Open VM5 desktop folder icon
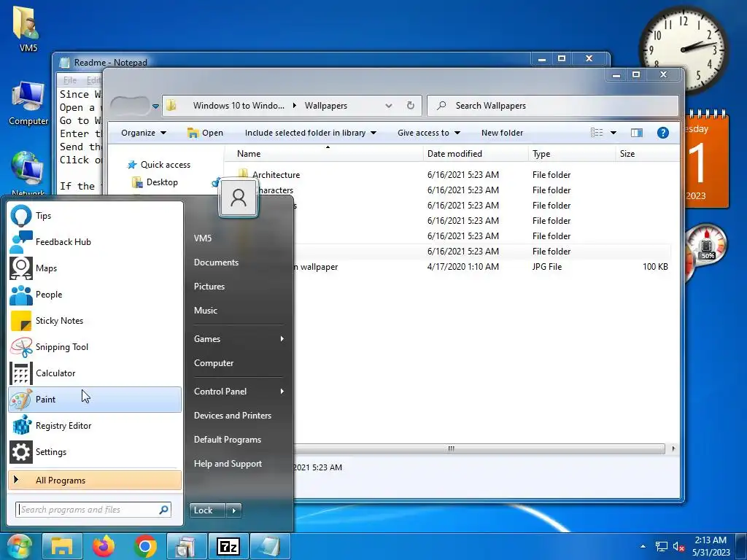Viewport: 747px width, 560px height. tap(28, 29)
